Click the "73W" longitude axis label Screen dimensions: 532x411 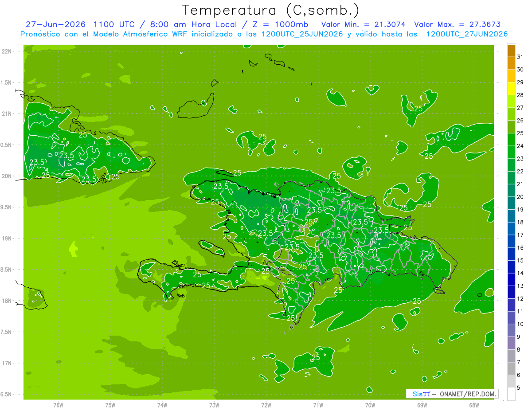point(214,405)
